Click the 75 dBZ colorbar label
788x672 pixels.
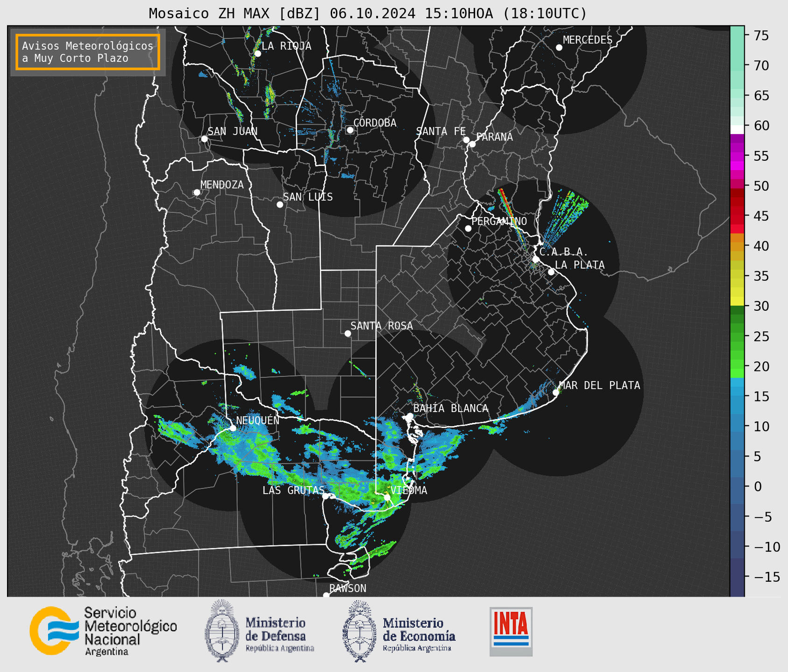click(x=761, y=36)
